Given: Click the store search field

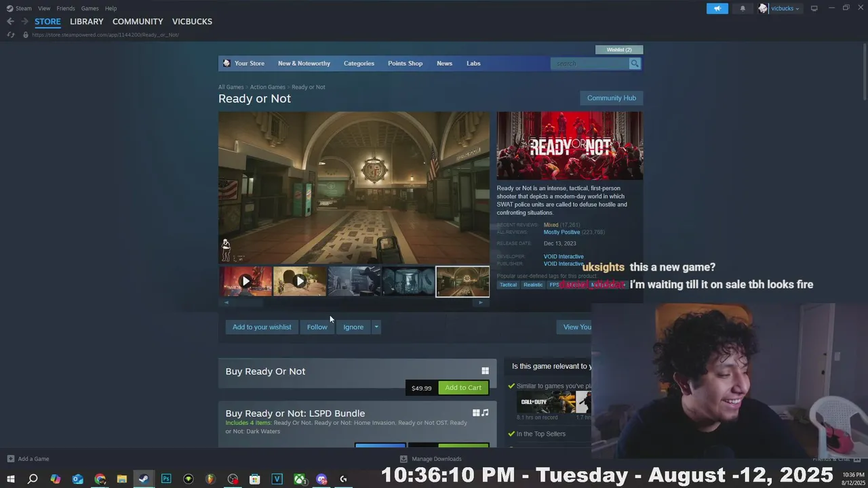Looking at the screenshot, I should pos(590,63).
